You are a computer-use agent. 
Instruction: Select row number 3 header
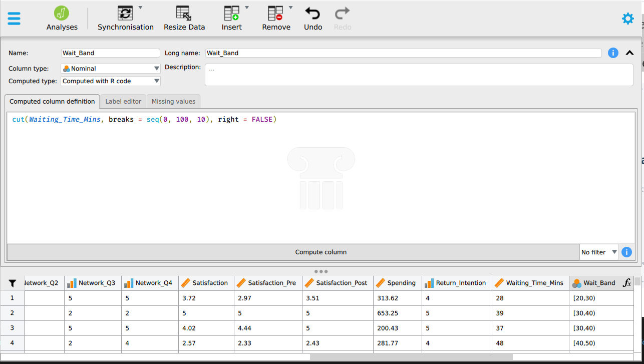point(13,328)
